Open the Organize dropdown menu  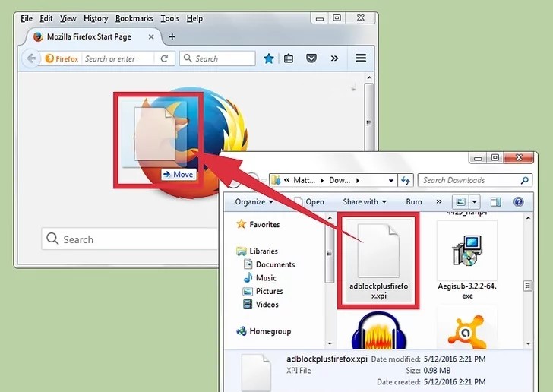coord(254,202)
